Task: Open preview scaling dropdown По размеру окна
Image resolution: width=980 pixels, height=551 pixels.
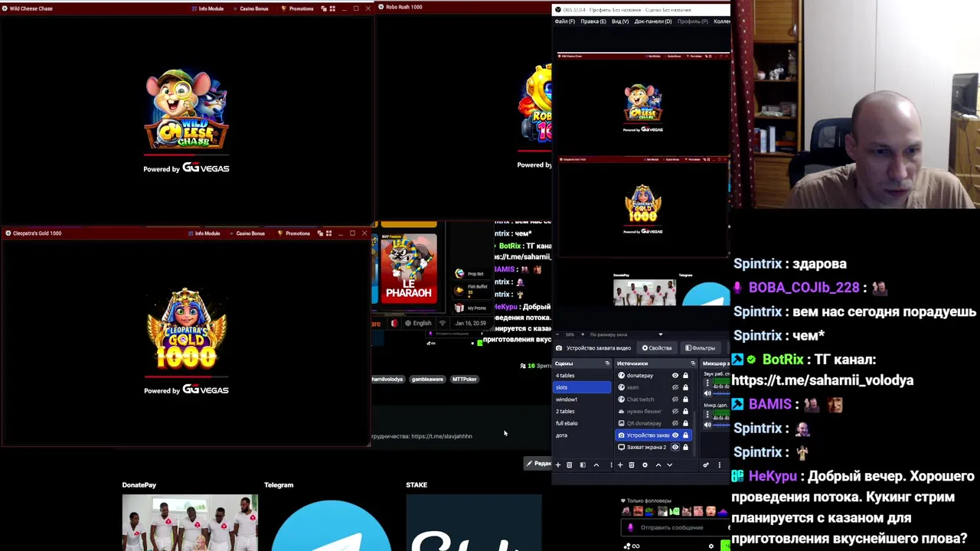Action: click(x=626, y=334)
